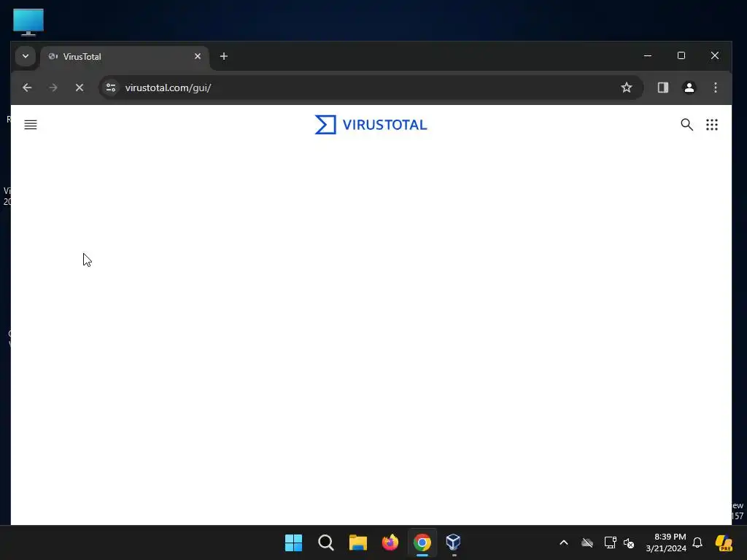Open Chrome three-dot menu
This screenshot has height=560, width=747.
click(x=715, y=87)
